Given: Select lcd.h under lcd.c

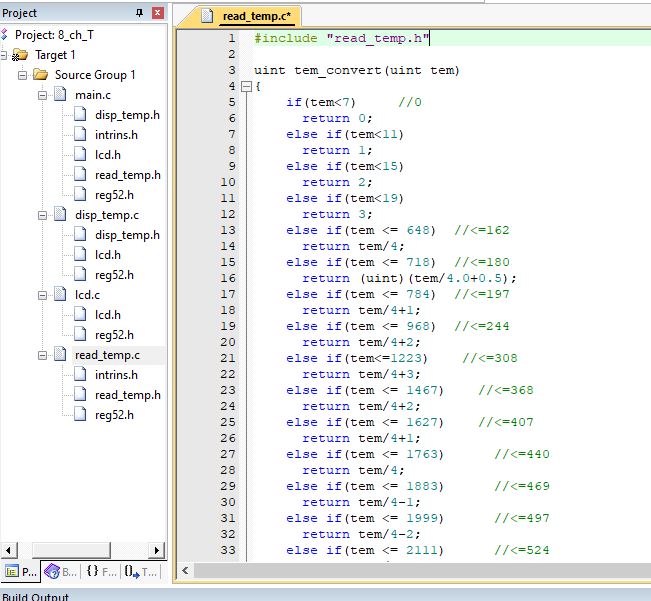Looking at the screenshot, I should (x=108, y=315).
